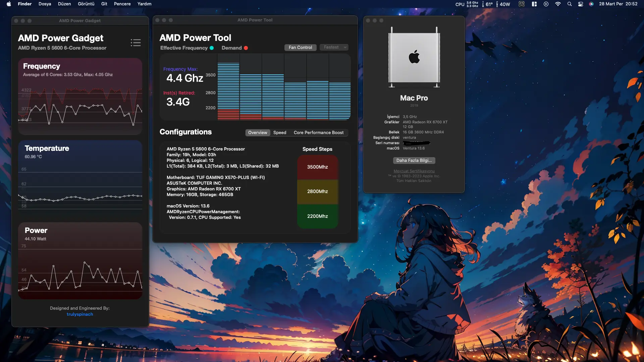Open the Dosya menu

click(x=45, y=4)
